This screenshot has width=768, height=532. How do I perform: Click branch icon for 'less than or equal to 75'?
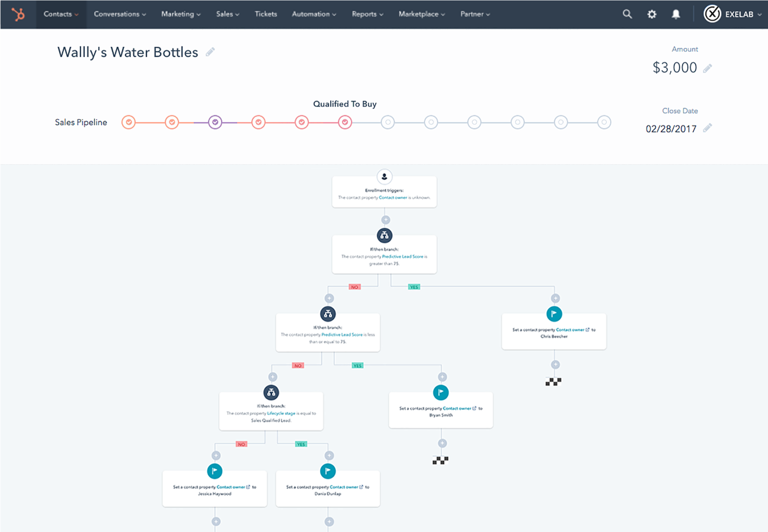coord(328,314)
